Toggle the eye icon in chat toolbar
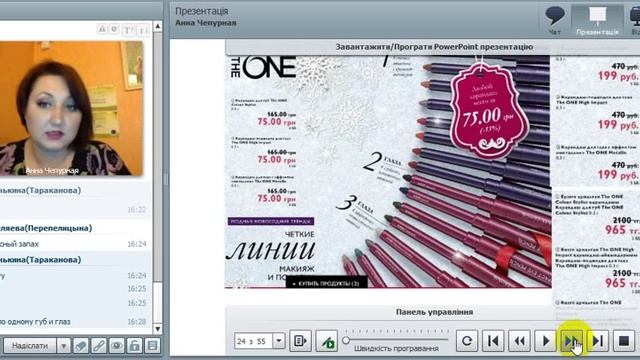Screen dimensions: 640x360 pyautogui.click(x=117, y=346)
